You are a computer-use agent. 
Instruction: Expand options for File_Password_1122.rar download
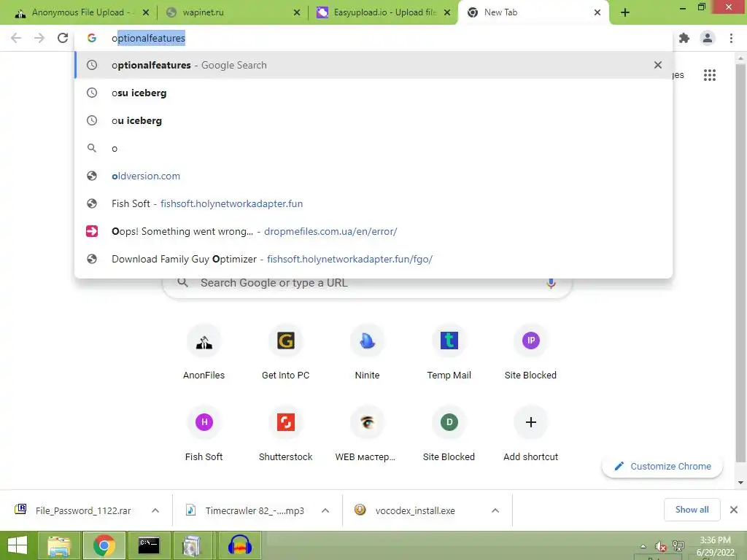point(155,510)
